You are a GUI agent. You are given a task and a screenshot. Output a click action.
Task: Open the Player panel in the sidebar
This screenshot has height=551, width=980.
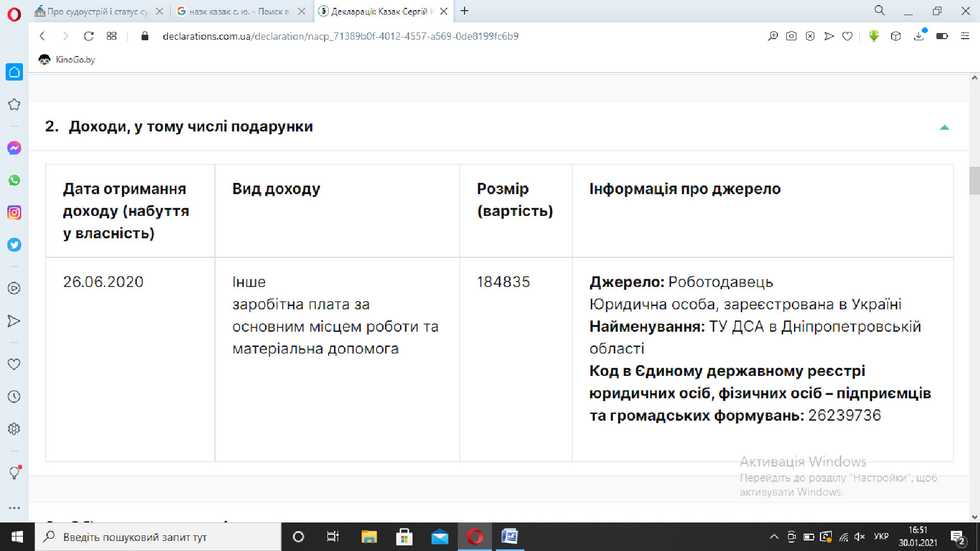(x=14, y=288)
